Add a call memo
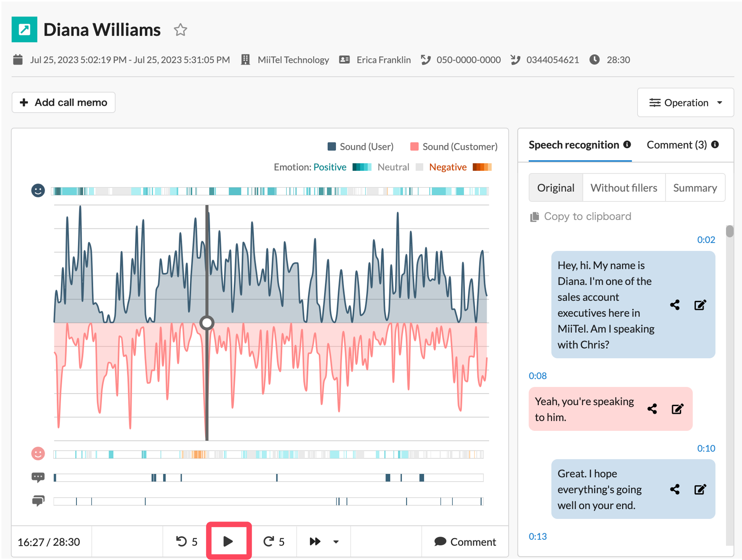The image size is (742, 560). (x=64, y=102)
